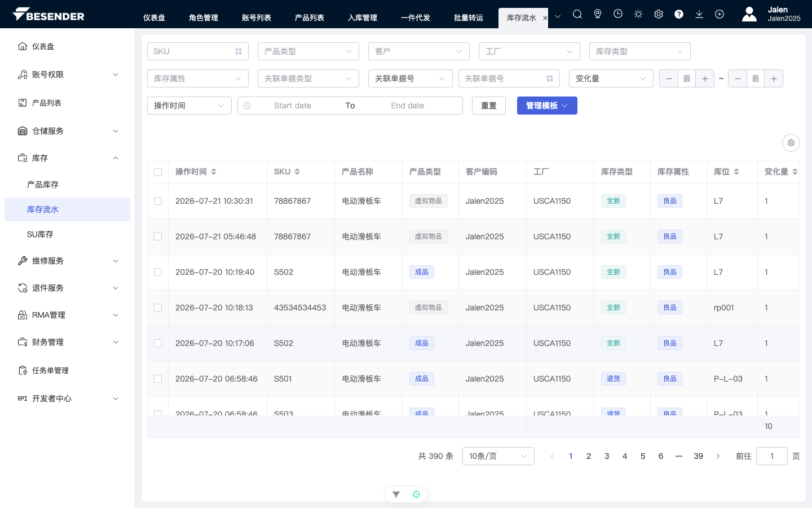Open the 产品类型 dropdown

coord(308,51)
